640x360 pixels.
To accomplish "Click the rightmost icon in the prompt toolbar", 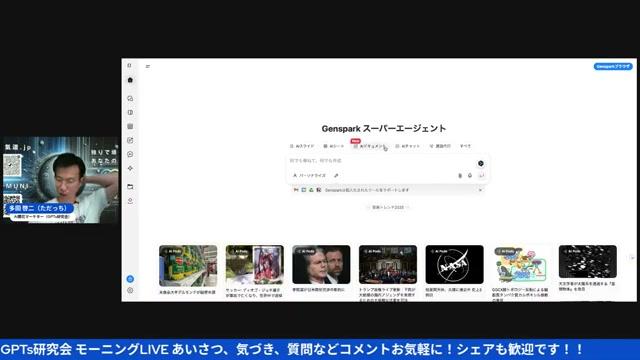I will click(x=481, y=176).
